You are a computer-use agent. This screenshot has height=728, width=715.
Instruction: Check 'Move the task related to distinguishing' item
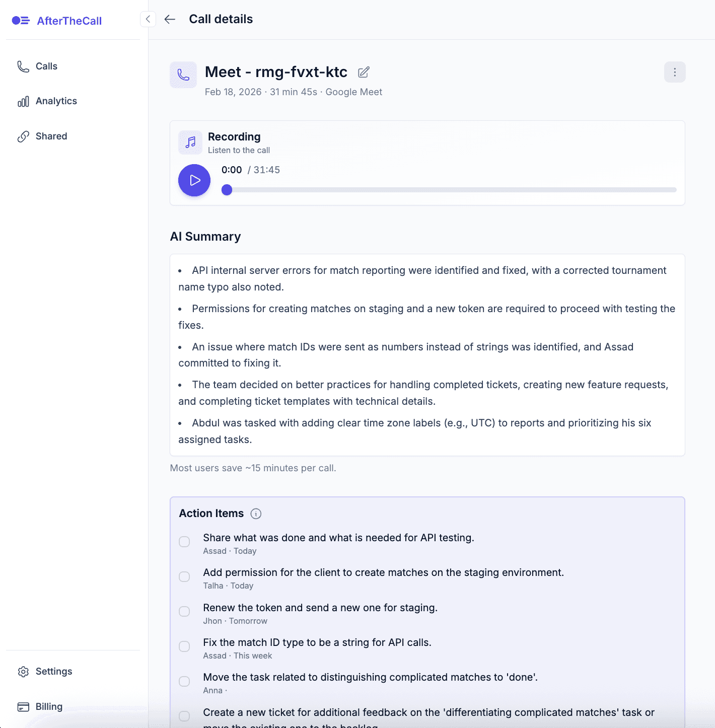[x=185, y=681]
